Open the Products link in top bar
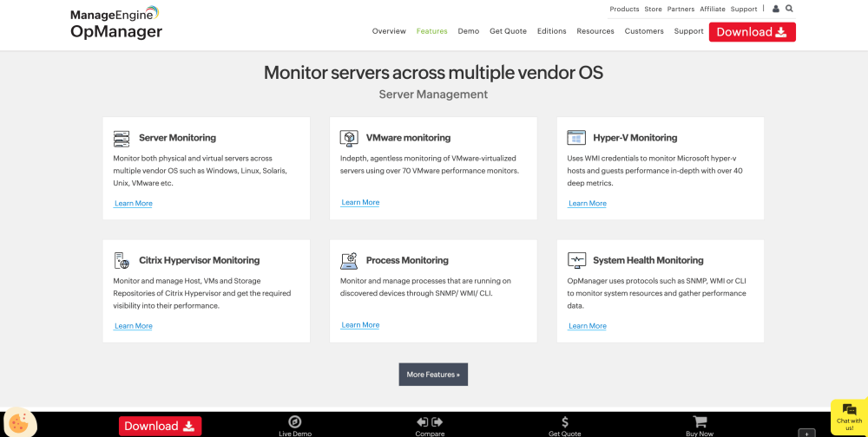 coord(624,9)
